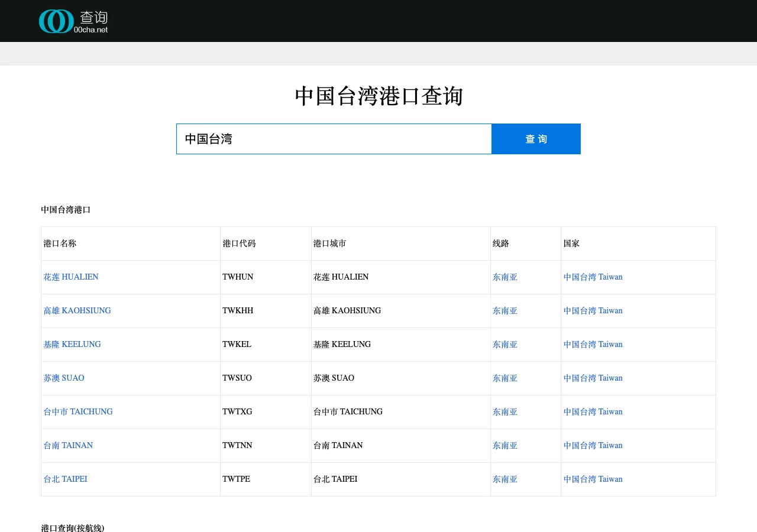
Task: Click 中国台湾 Taiwan link in TAIPEI row
Action: [x=593, y=479]
